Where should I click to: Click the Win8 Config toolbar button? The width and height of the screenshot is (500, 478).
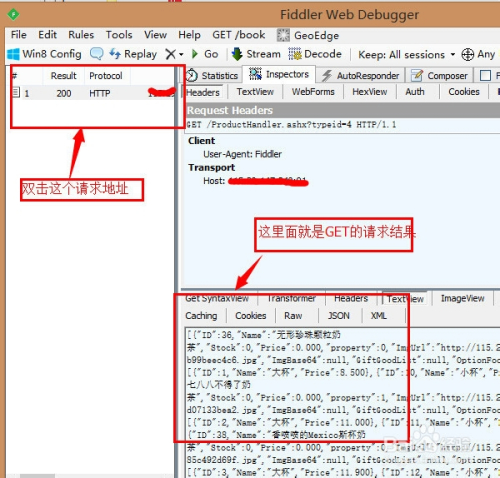point(44,54)
